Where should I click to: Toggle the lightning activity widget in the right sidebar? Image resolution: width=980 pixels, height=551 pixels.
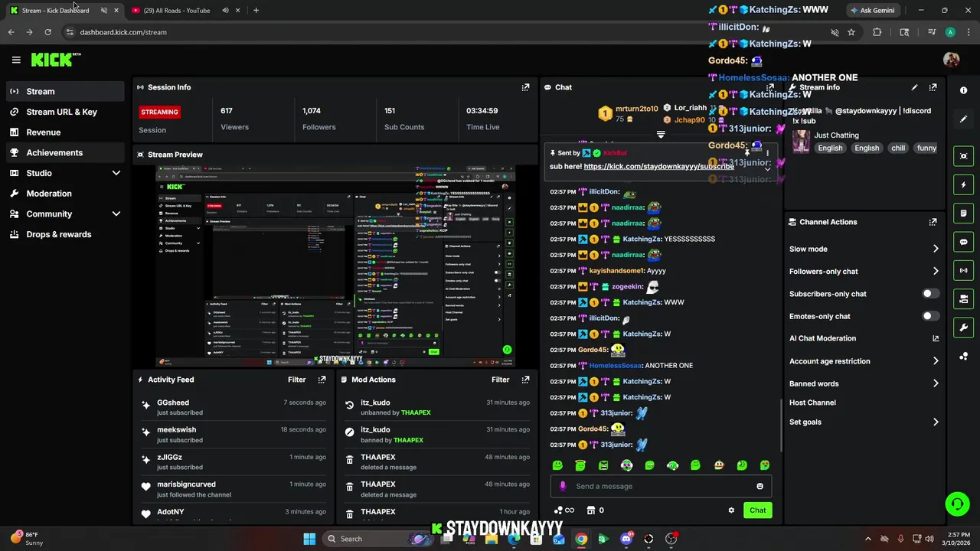[963, 184]
